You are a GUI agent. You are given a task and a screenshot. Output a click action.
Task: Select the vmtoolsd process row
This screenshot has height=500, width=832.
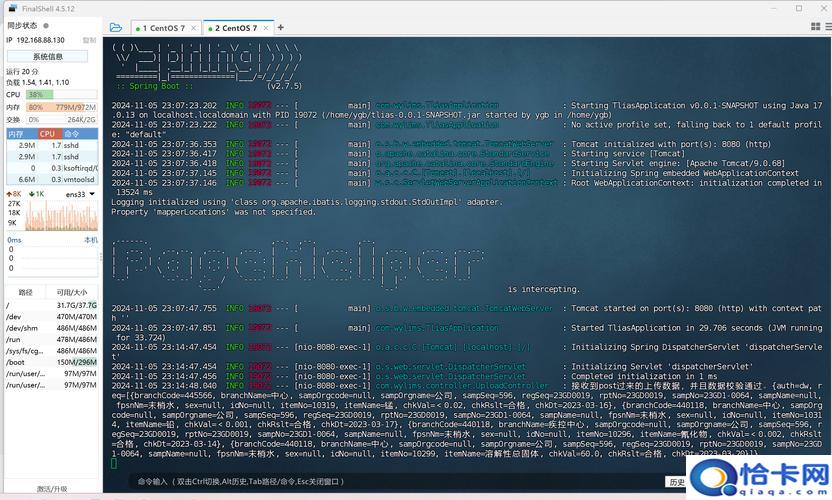51,180
